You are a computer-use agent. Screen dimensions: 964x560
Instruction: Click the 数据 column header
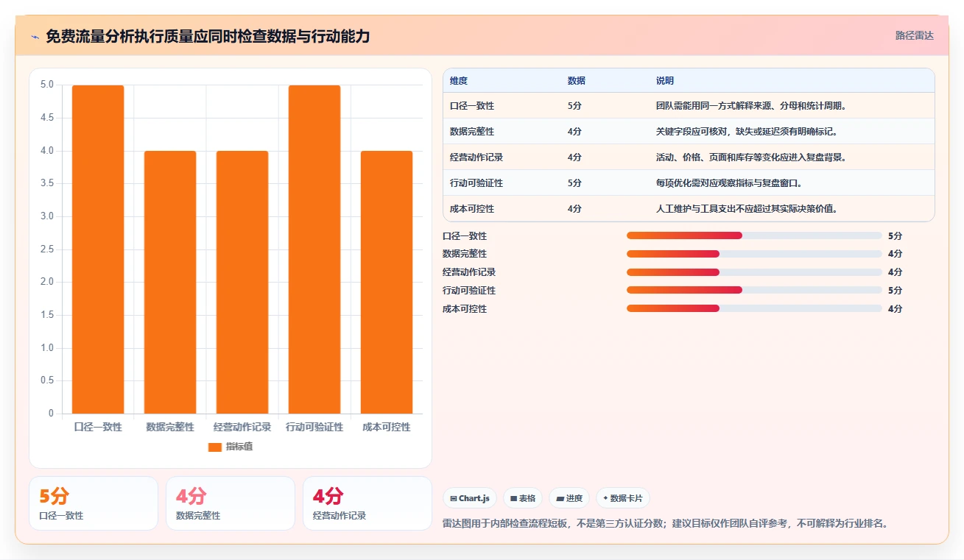[x=577, y=81]
